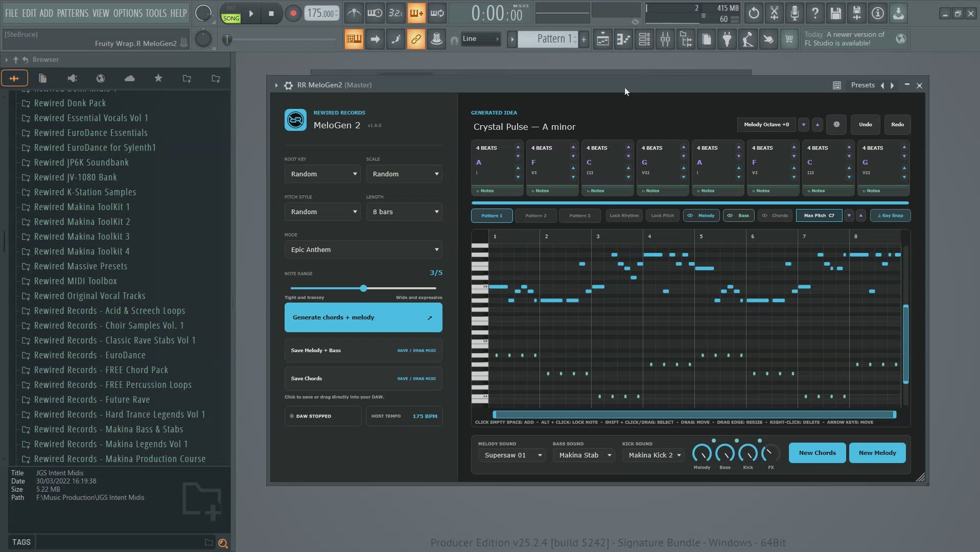This screenshot has height=552, width=980.
Task: Click the Kick volume knob
Action: click(748, 453)
